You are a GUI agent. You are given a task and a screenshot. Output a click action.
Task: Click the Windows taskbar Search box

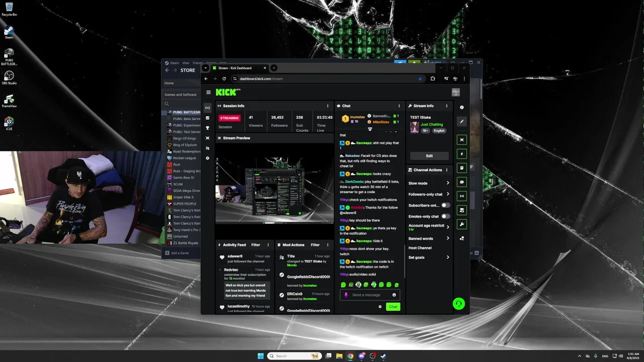(294, 356)
